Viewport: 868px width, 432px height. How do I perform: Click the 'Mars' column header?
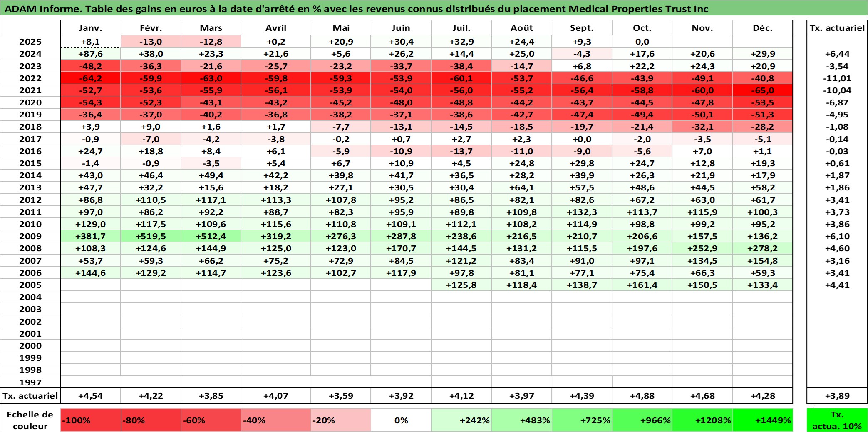pyautogui.click(x=211, y=28)
